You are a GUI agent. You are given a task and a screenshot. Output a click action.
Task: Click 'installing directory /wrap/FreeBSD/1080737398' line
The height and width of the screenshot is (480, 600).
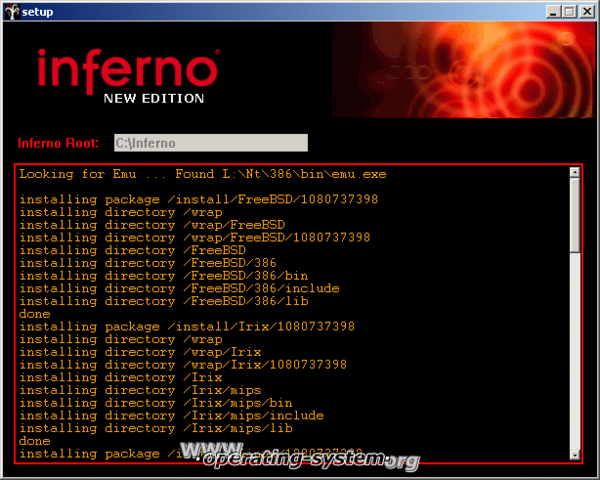coord(194,237)
